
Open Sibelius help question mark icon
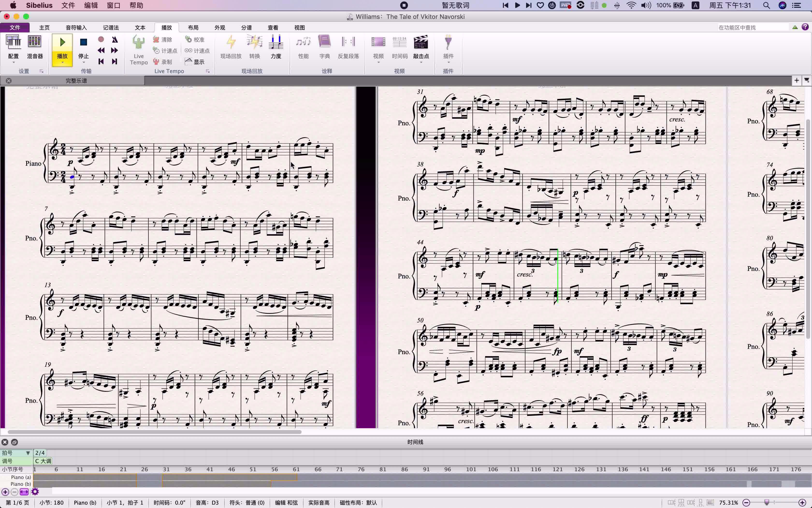[805, 27]
